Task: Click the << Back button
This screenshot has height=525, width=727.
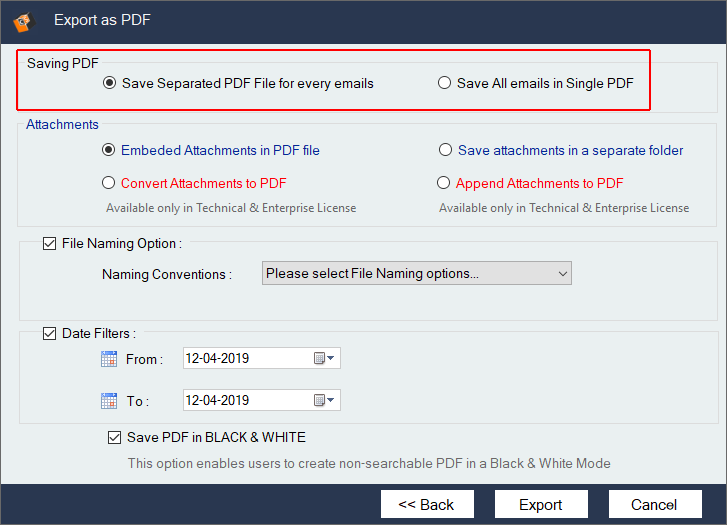Action: pyautogui.click(x=426, y=504)
